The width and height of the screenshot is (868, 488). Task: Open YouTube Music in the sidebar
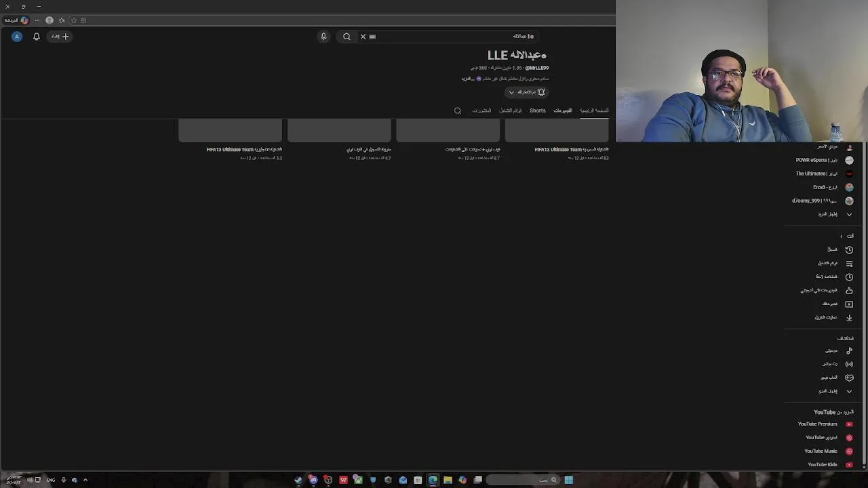tap(824, 451)
